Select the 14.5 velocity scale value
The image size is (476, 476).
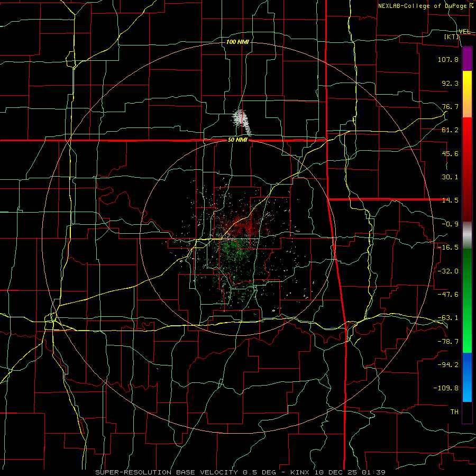point(450,200)
